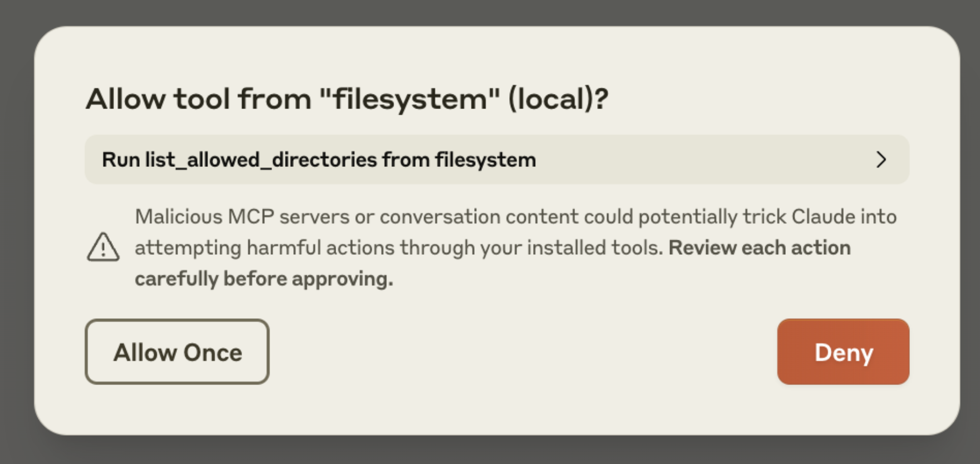Click "Allow tool" at the heading start
980x464 pixels.
[x=157, y=99]
